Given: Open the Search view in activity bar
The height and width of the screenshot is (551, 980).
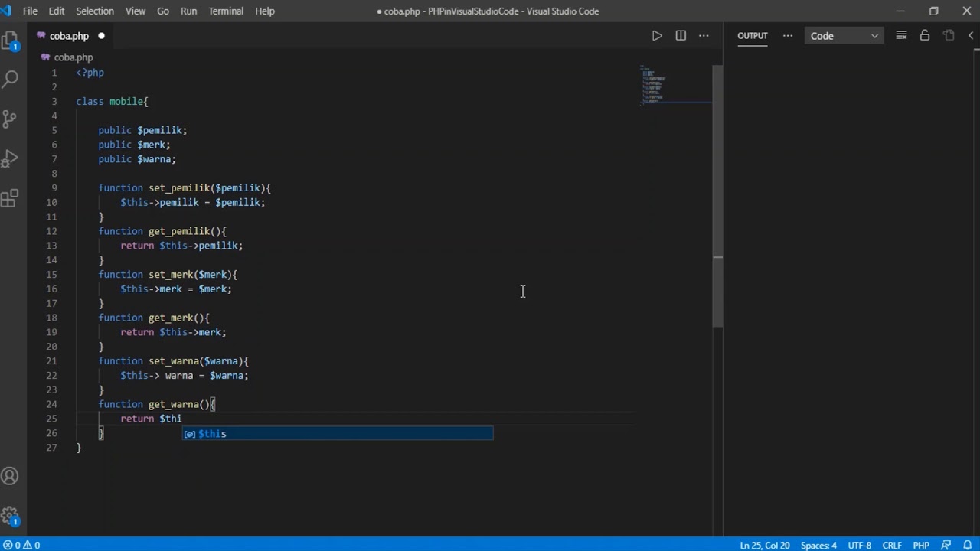Looking at the screenshot, I should coord(10,79).
